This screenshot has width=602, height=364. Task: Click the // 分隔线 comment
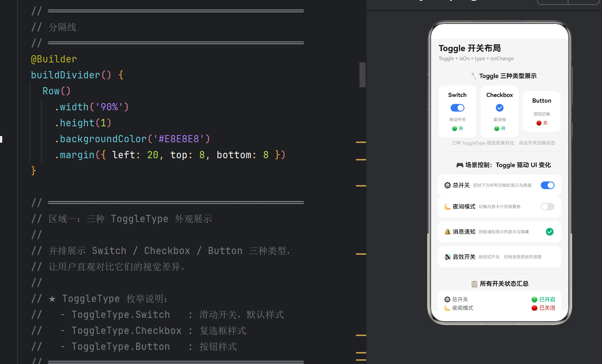click(54, 27)
